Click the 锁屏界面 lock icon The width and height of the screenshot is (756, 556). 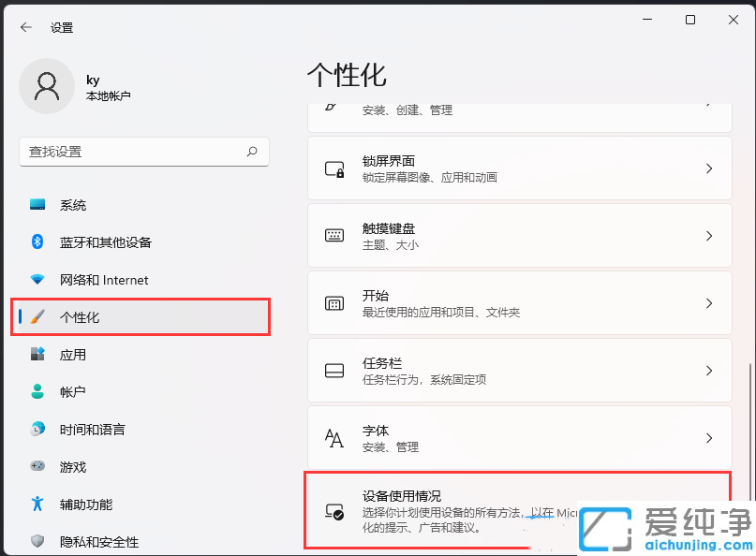(x=334, y=168)
